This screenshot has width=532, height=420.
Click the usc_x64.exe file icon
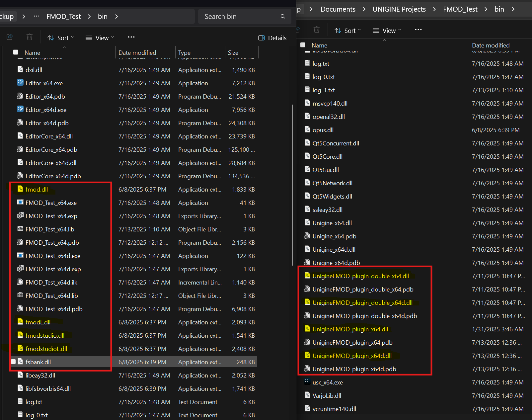(x=307, y=382)
